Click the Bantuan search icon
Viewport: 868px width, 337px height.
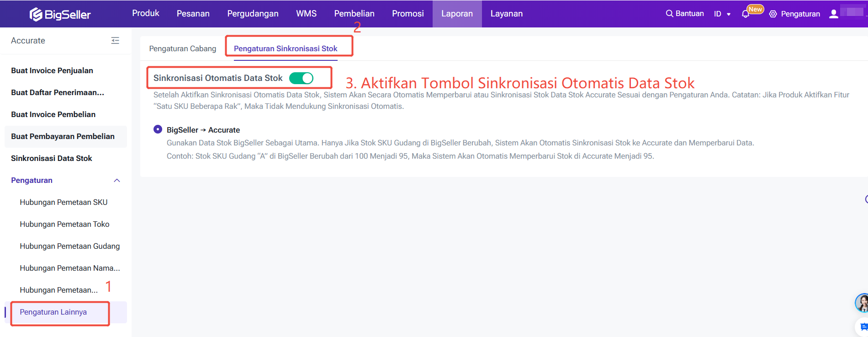pos(669,14)
